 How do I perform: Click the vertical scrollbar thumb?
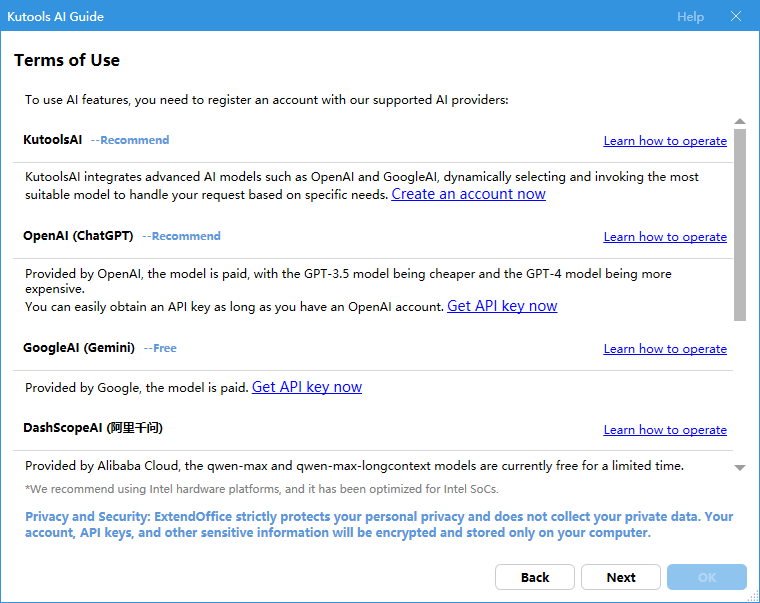(740, 225)
